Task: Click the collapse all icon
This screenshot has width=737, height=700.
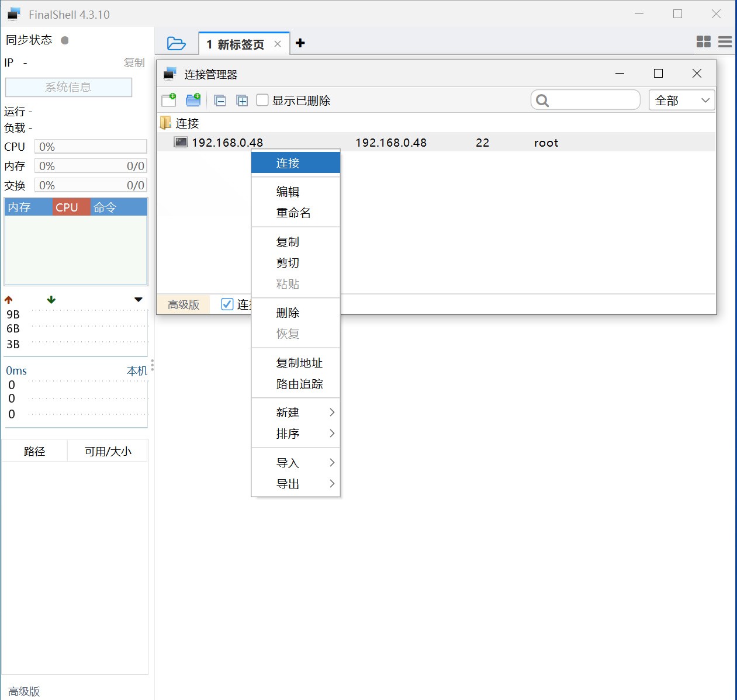Action: (x=220, y=101)
